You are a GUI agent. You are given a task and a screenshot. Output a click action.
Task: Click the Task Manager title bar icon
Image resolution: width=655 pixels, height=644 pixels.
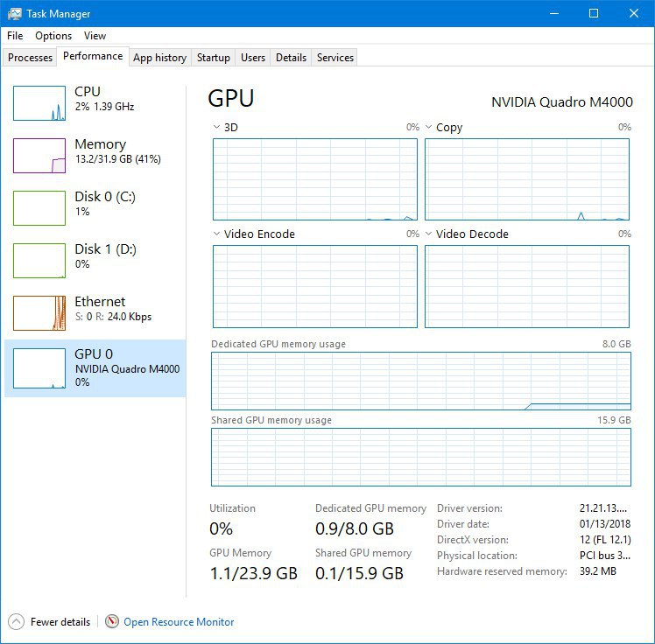[x=13, y=13]
